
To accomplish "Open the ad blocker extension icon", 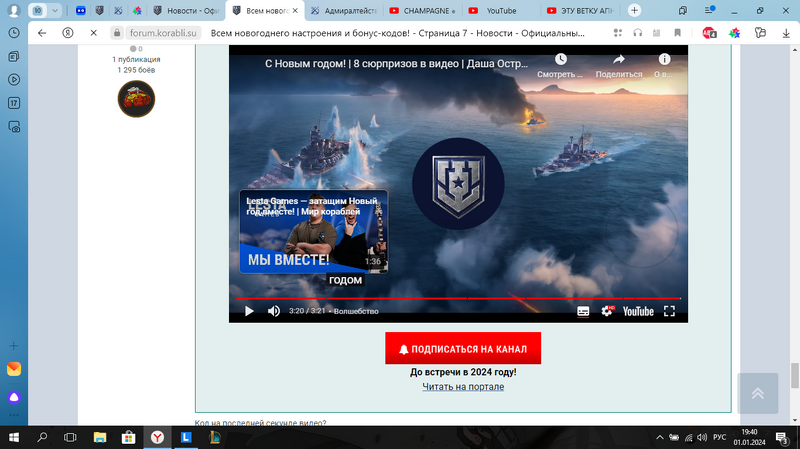I will tap(709, 33).
